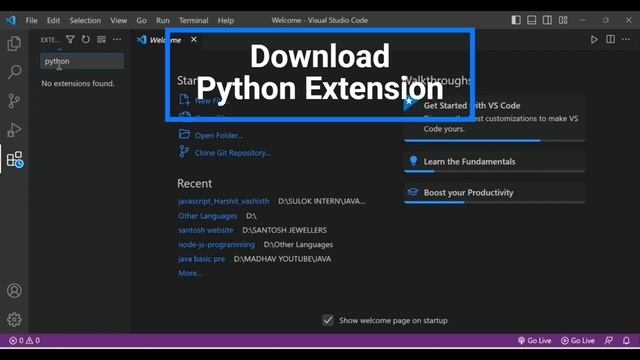Screen dimensions: 640x360
Task: Click path 'D:\MADHAV YOUTUBE\JAVA'
Action: [282, 259]
